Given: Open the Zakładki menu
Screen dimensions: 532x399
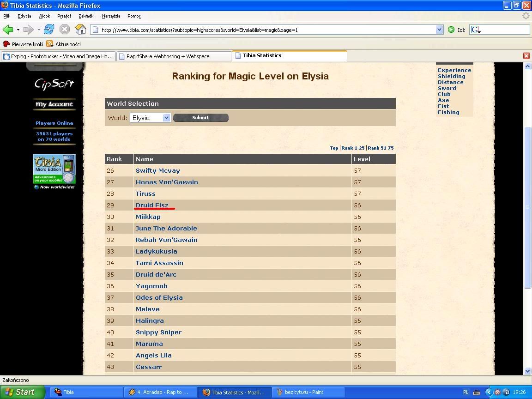Looking at the screenshot, I should tap(86, 16).
